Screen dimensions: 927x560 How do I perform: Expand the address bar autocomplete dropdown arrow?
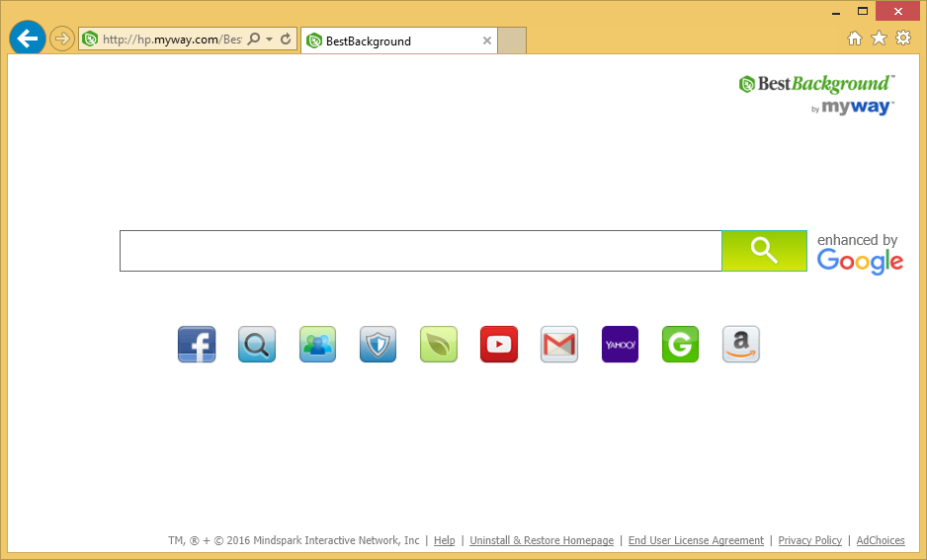coord(269,40)
